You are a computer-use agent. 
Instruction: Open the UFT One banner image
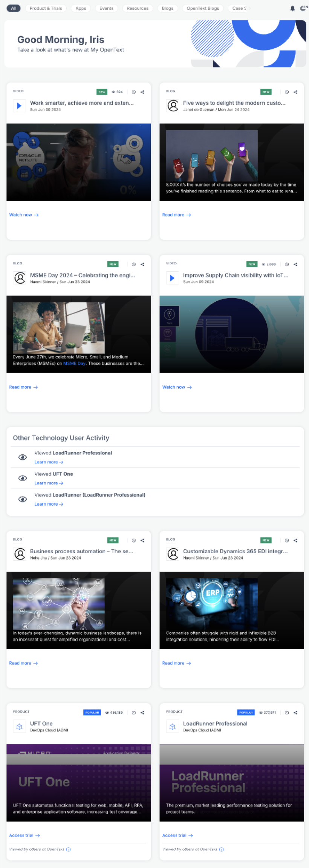(79, 783)
